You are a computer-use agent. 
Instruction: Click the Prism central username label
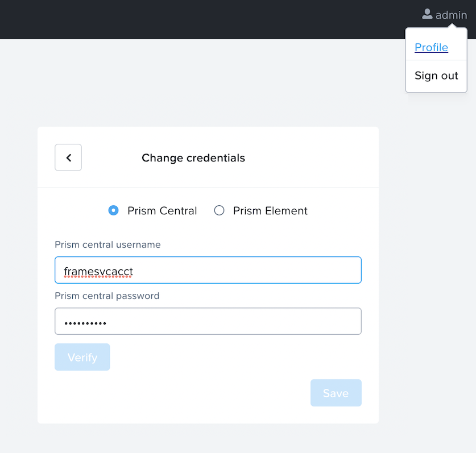click(107, 244)
